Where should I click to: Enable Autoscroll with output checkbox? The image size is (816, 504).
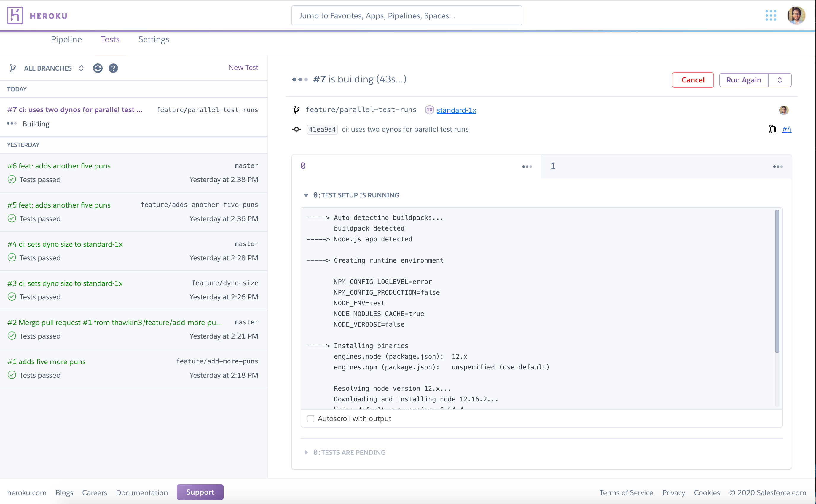[311, 419]
